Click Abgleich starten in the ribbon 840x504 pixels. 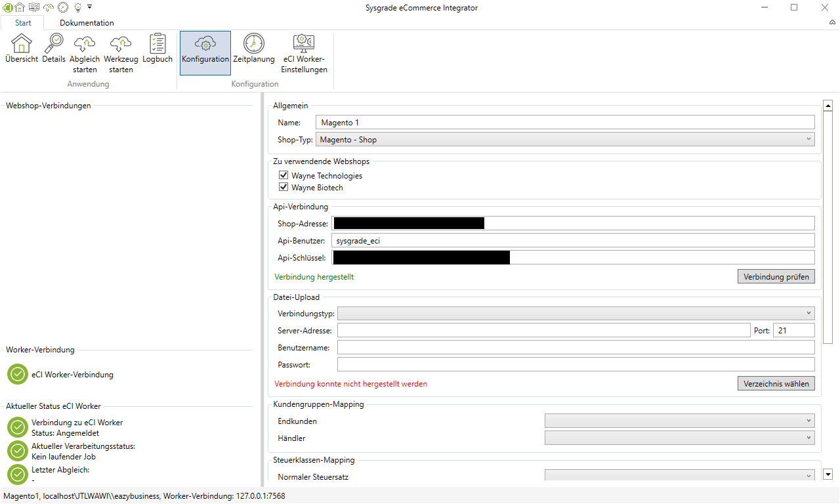click(85, 54)
